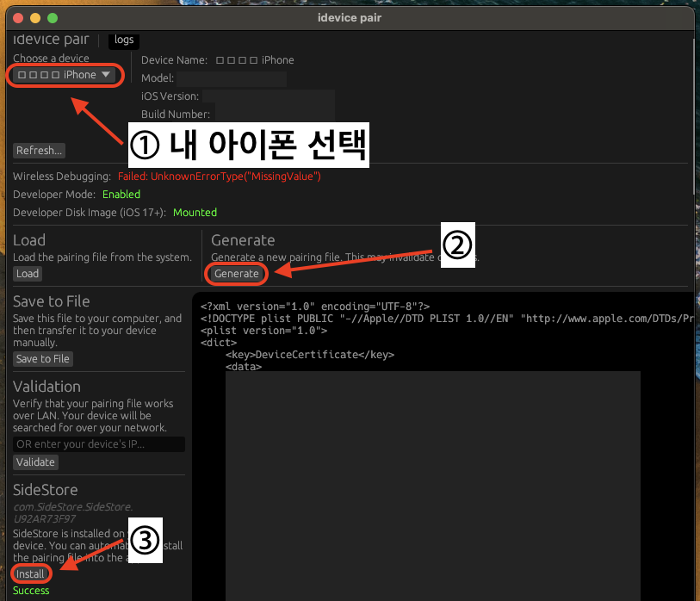
Task: Click the com.SideStore.SideStore bundle ID text
Action: coord(73,512)
